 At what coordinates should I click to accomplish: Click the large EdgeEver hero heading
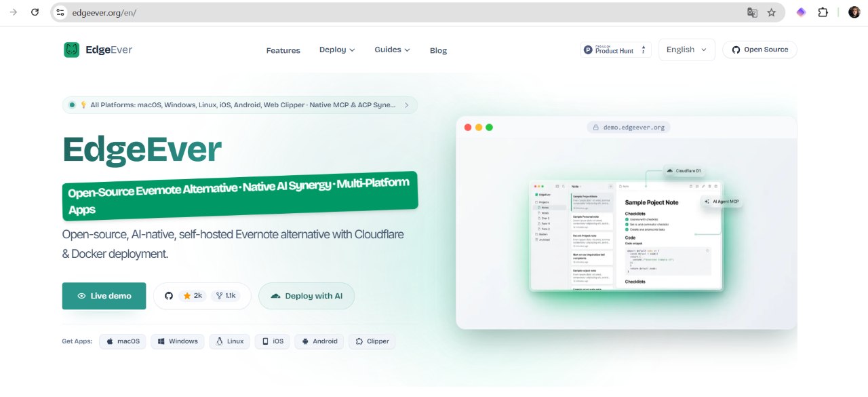tap(142, 149)
